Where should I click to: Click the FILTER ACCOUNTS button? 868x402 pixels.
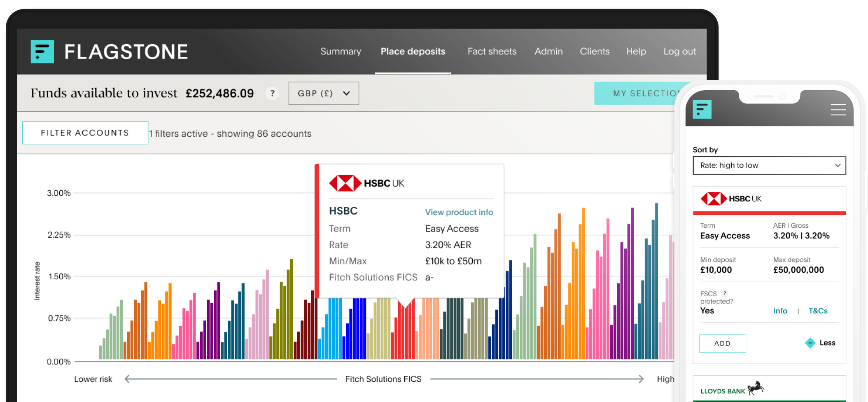(x=85, y=133)
